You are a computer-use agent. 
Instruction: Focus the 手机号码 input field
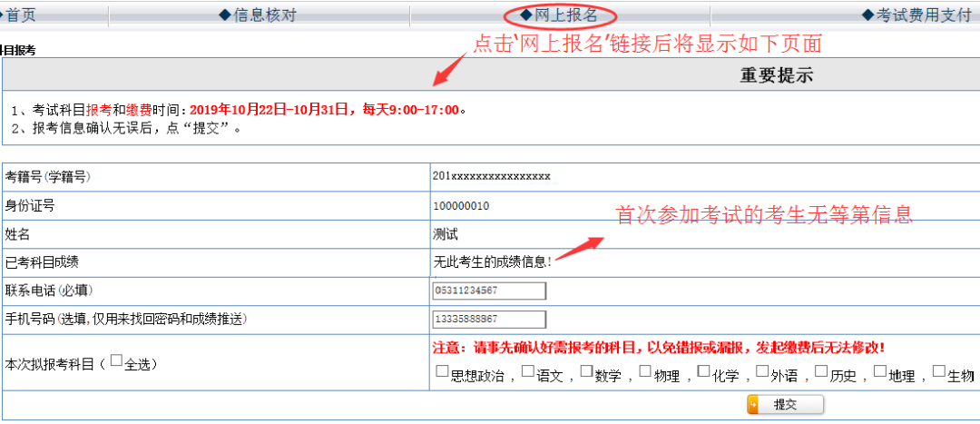(x=489, y=319)
